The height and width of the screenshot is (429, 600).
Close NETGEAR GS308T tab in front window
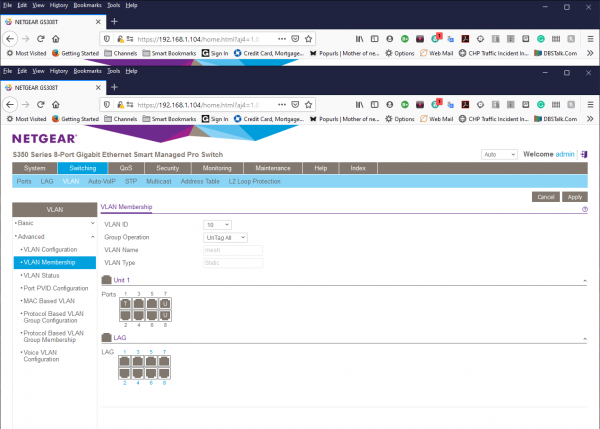(x=98, y=88)
